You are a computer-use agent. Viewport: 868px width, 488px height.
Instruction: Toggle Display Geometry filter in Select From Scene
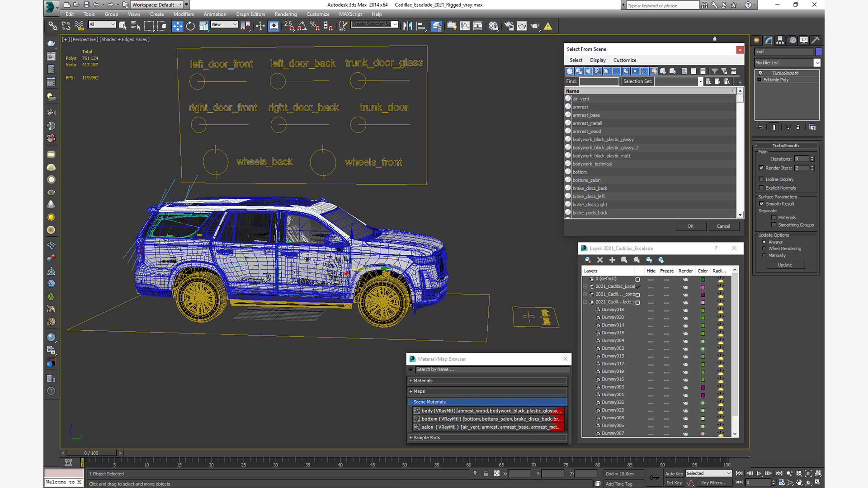[x=570, y=71]
